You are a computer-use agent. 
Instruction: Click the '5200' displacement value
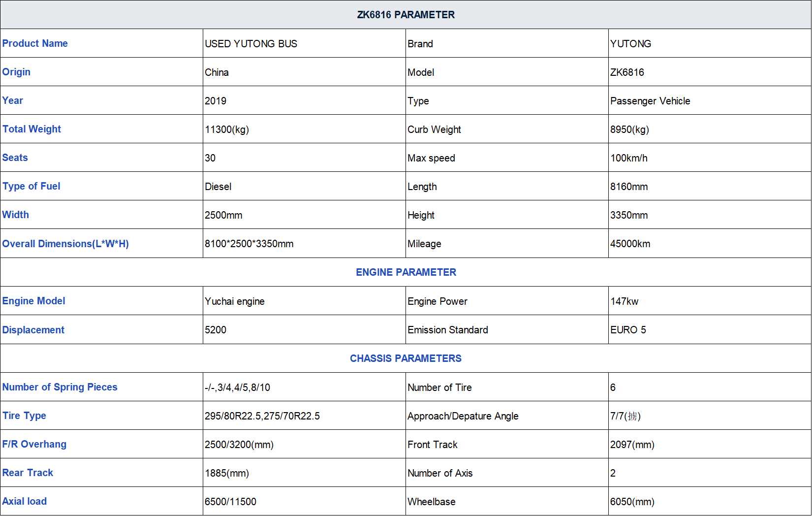coord(216,330)
